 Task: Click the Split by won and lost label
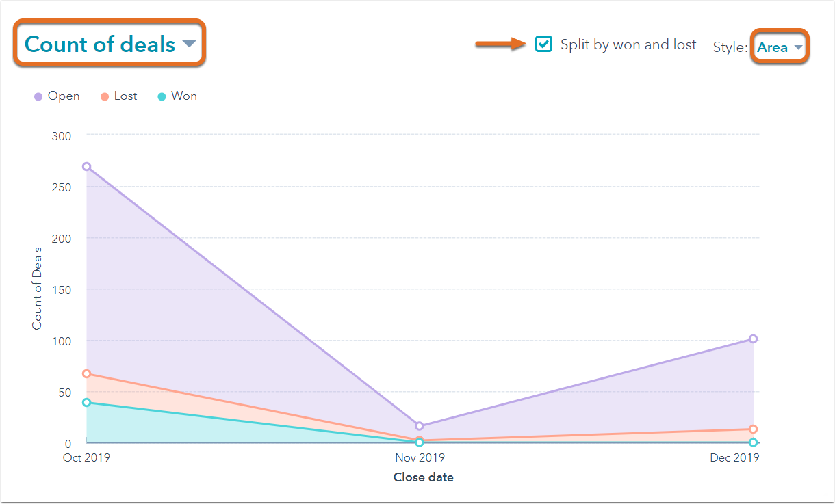coord(628,44)
